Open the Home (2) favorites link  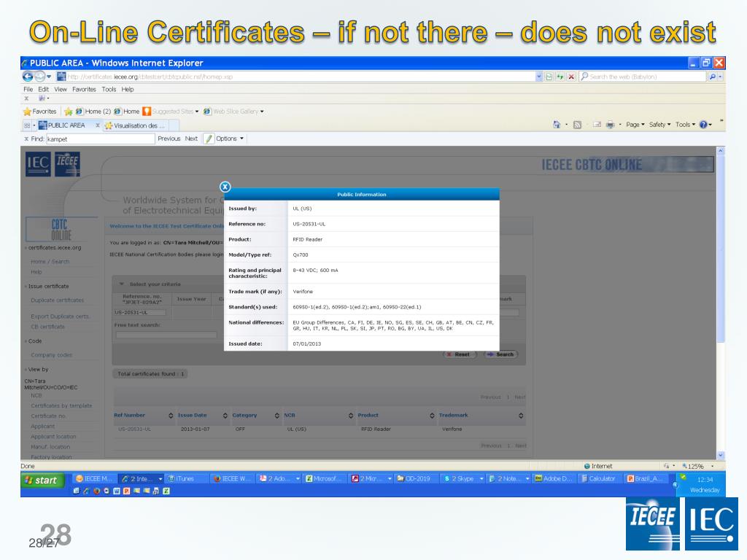point(93,112)
